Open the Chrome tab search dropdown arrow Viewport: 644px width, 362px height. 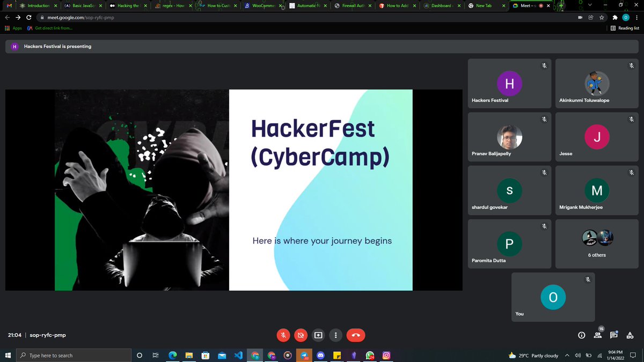(x=590, y=5)
